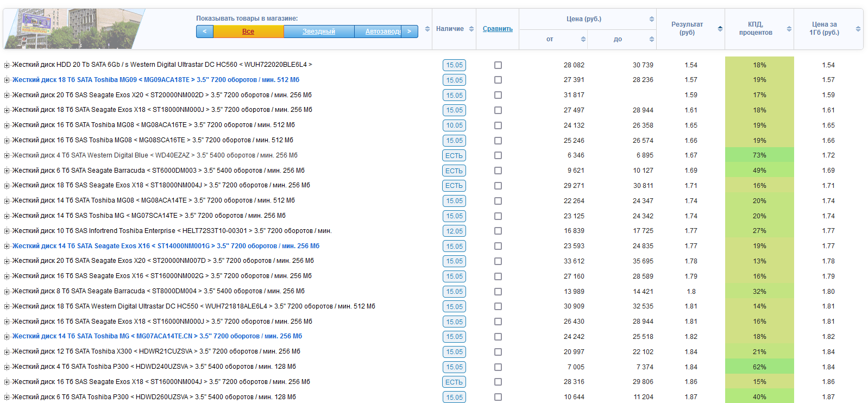
Task: Tick compare checkbox for WD Ultrastar DC HC560 20 Tb
Action: point(498,65)
